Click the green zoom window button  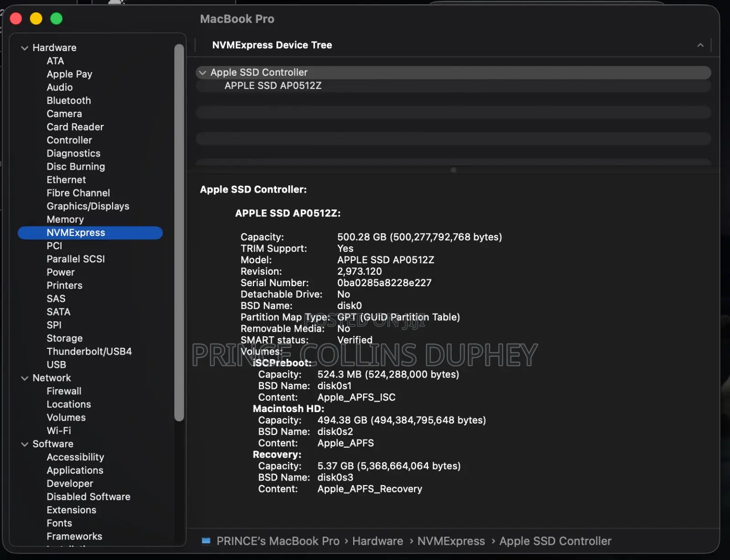tap(56, 19)
